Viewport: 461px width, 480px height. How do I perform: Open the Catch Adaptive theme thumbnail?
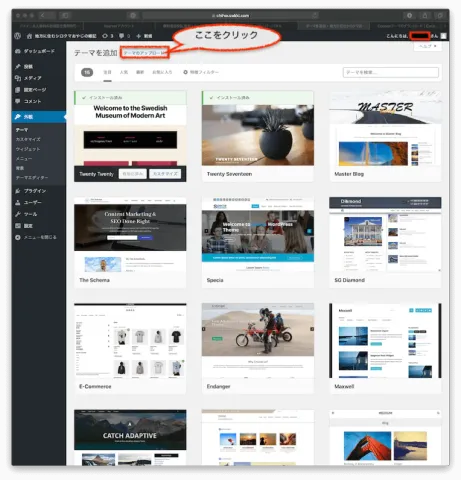(x=130, y=437)
